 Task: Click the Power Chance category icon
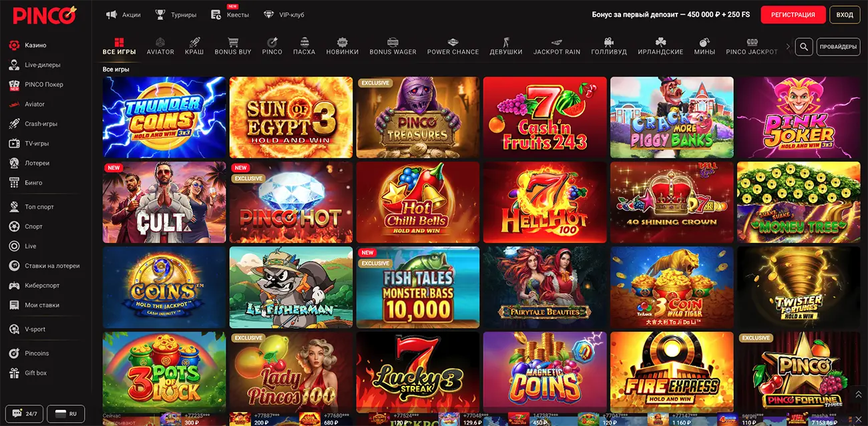tap(453, 41)
